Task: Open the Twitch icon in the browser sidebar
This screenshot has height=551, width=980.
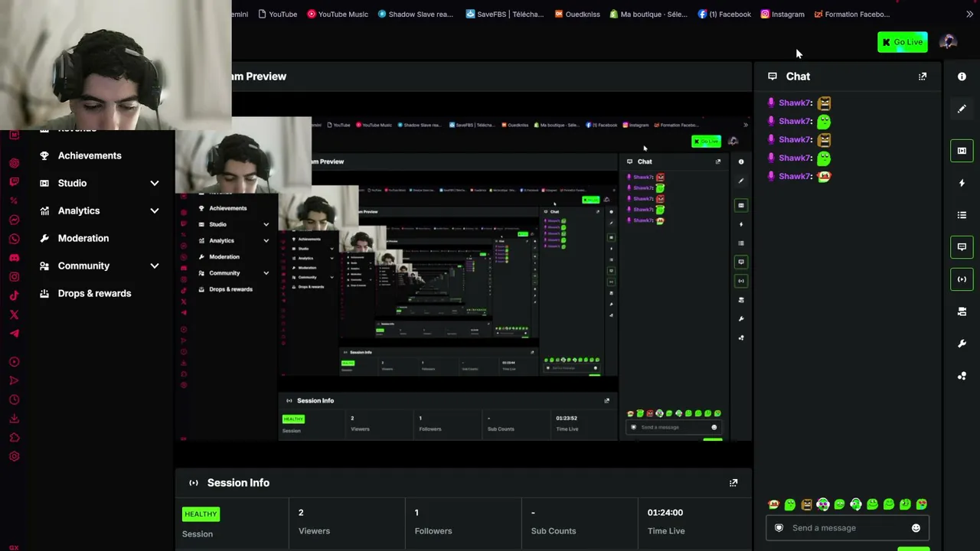Action: pos(14,181)
